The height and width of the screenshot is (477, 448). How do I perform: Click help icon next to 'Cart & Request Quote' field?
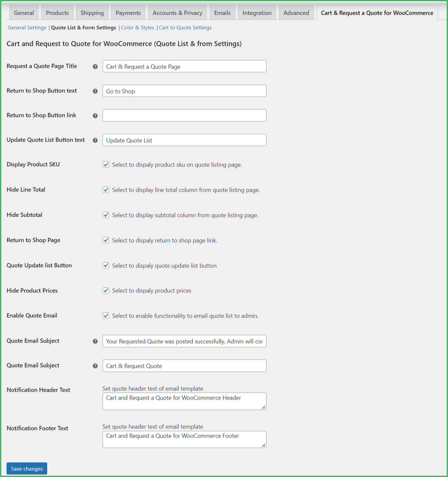pos(95,366)
